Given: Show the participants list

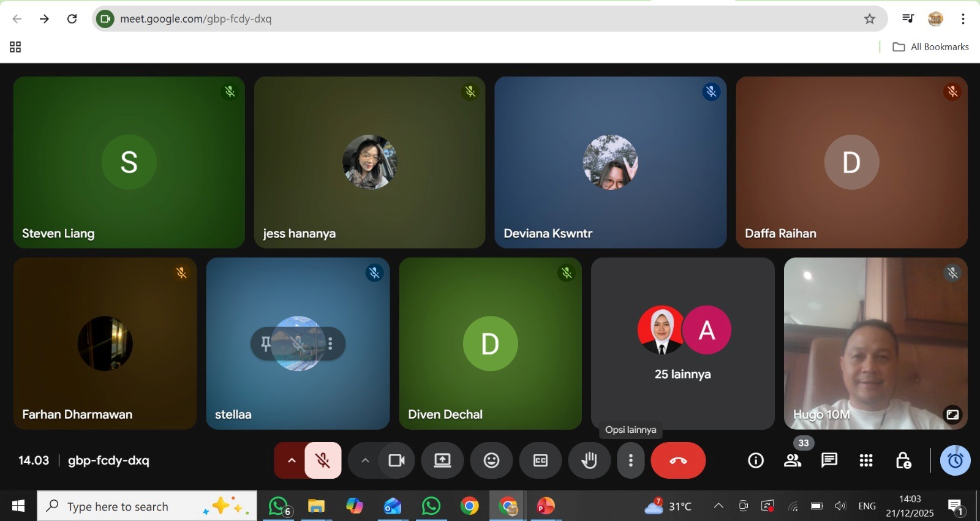Looking at the screenshot, I should [x=793, y=460].
